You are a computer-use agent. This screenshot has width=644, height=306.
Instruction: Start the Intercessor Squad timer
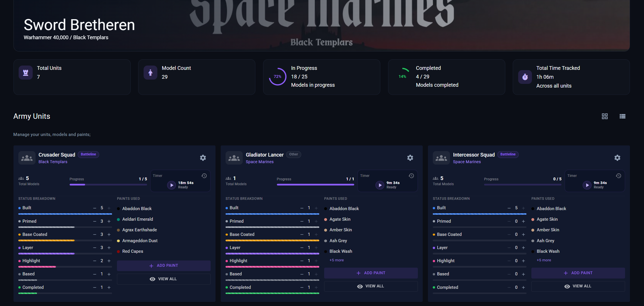coord(587,185)
